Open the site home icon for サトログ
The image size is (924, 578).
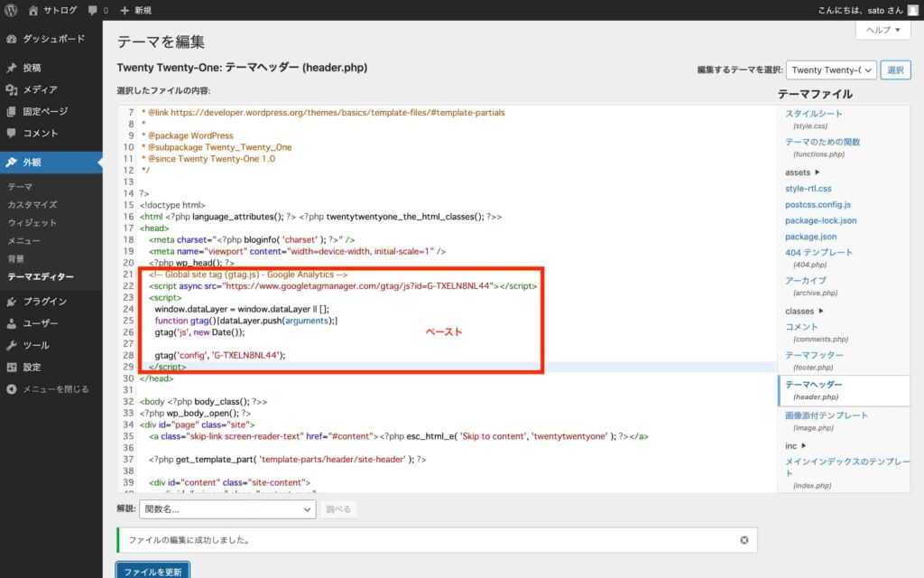point(33,11)
